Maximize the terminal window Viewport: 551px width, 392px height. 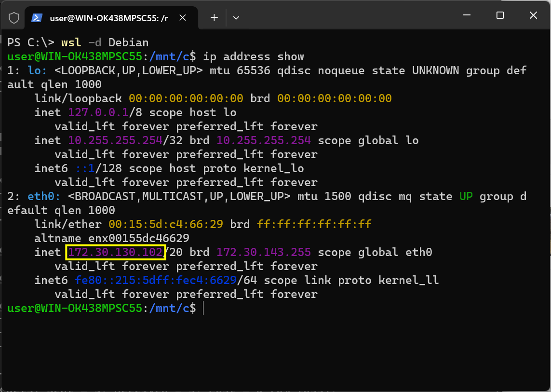pyautogui.click(x=500, y=15)
